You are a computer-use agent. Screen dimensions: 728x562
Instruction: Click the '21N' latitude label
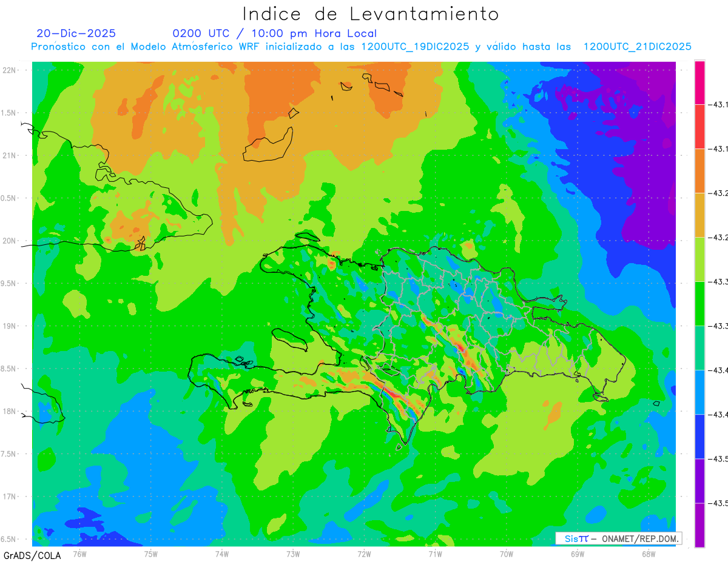pyautogui.click(x=10, y=155)
